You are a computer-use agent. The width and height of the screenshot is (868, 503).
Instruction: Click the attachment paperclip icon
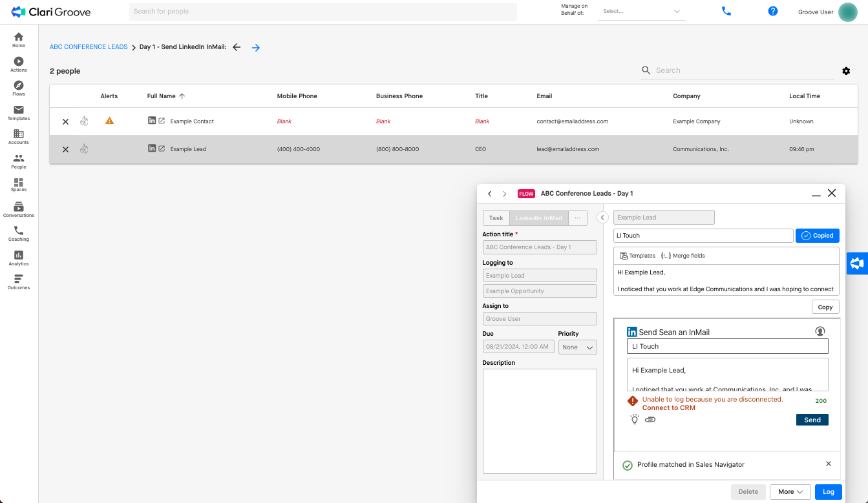tap(650, 420)
